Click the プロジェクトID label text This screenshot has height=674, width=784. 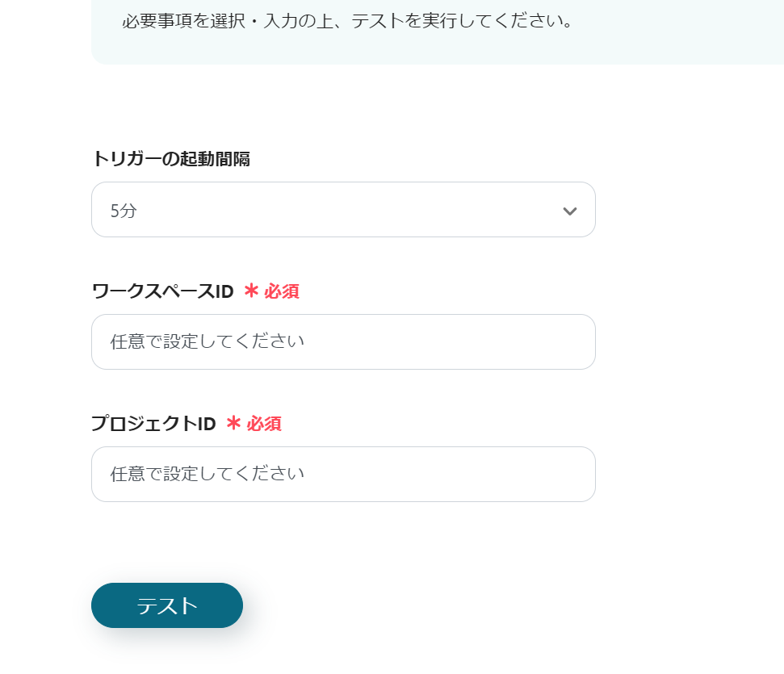[153, 424]
